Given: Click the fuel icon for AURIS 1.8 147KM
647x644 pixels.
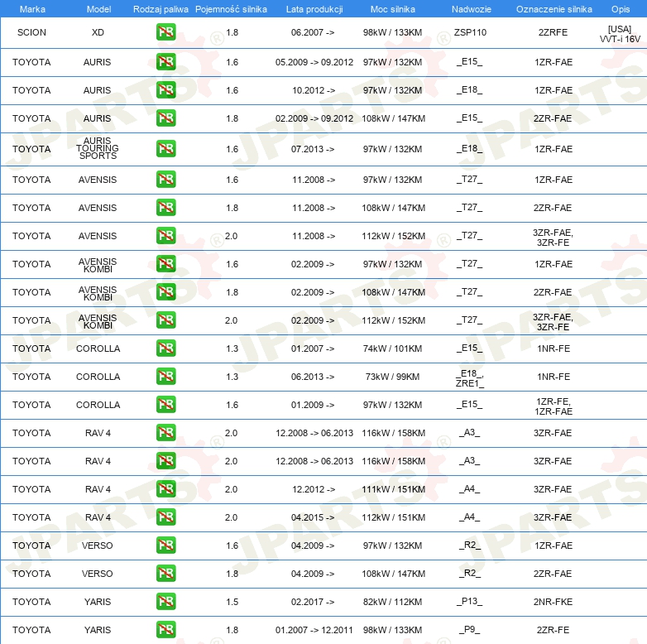Looking at the screenshot, I should [165, 118].
